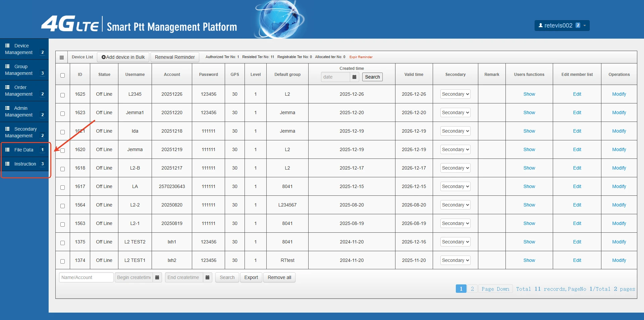Open the Created time date picker
Screen dimensions: 644x320
point(355,77)
